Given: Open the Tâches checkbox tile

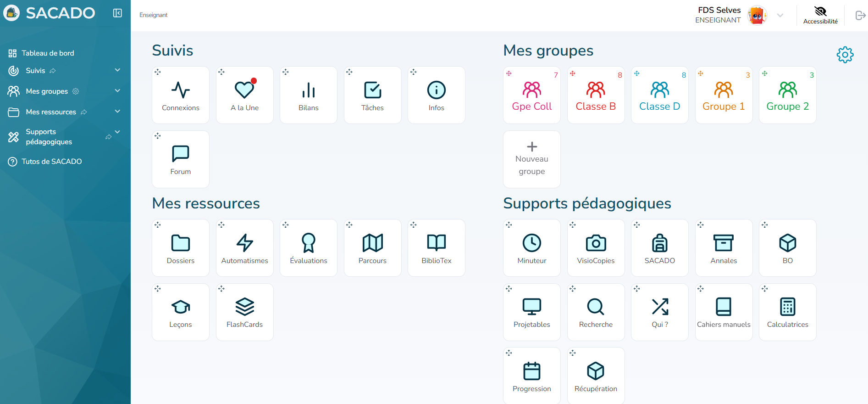Looking at the screenshot, I should pos(372,95).
